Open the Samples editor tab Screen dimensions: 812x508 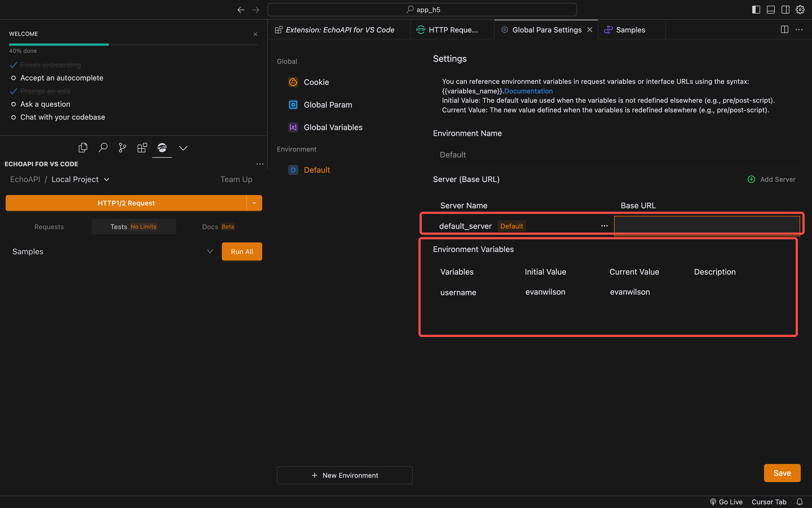click(631, 30)
